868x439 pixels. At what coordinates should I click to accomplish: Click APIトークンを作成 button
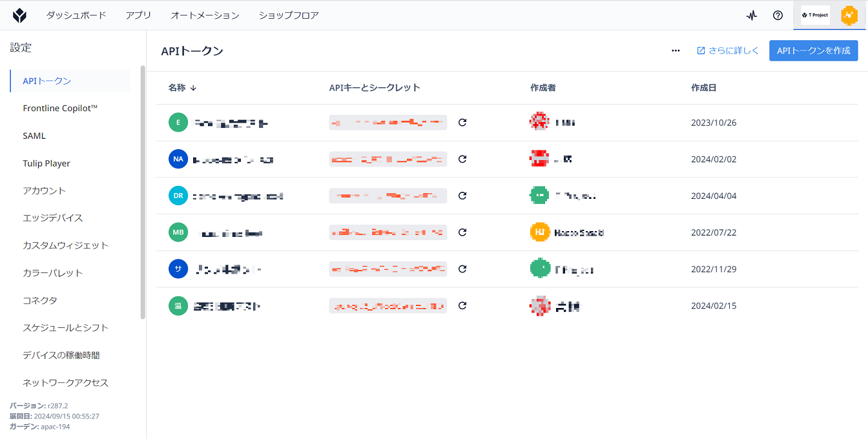click(814, 50)
